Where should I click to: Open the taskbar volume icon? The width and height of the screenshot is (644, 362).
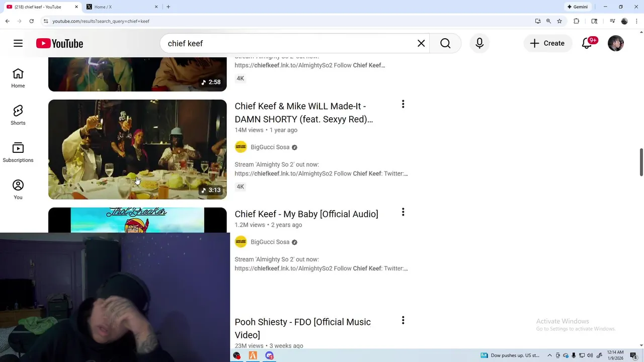pyautogui.click(x=590, y=355)
